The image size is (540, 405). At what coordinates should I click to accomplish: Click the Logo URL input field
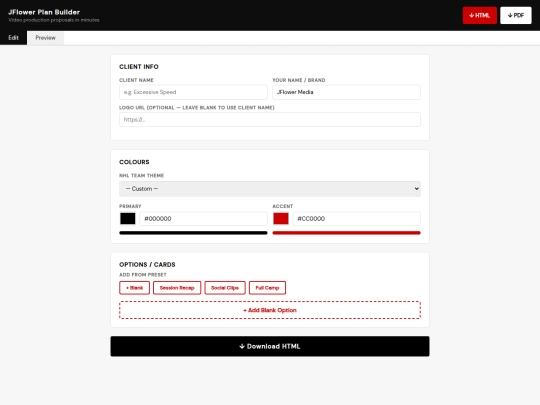point(270,120)
